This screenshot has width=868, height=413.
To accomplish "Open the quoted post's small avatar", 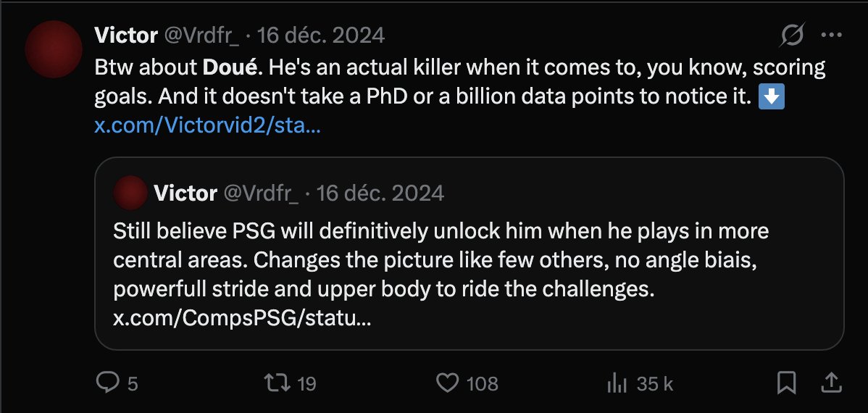I will tap(130, 193).
